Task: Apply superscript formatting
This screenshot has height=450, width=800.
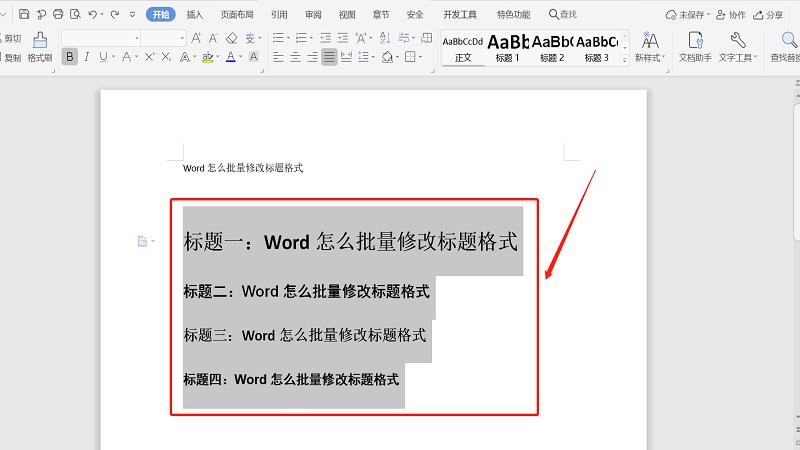Action: 150,57
